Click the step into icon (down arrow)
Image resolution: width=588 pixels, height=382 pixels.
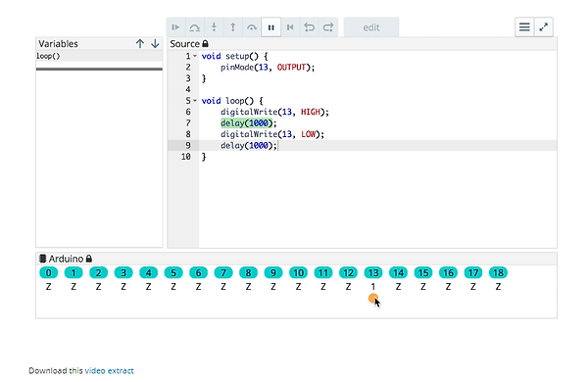[x=214, y=27]
